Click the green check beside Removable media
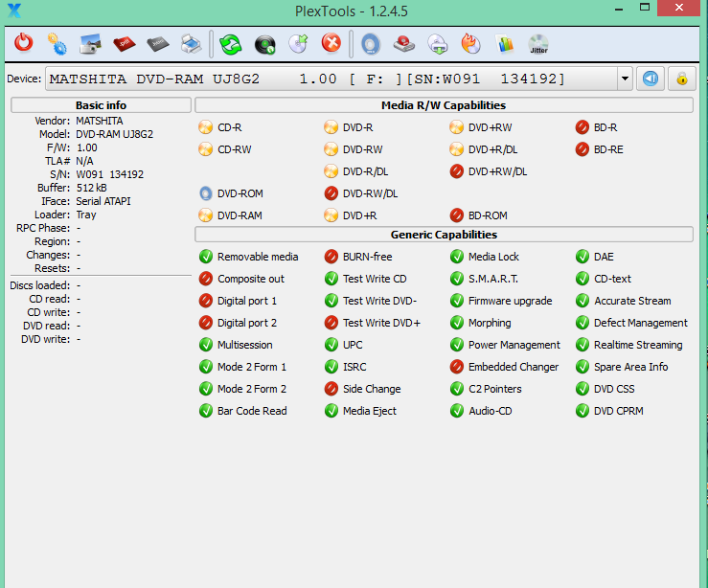Image resolution: width=708 pixels, height=588 pixels. tap(205, 257)
